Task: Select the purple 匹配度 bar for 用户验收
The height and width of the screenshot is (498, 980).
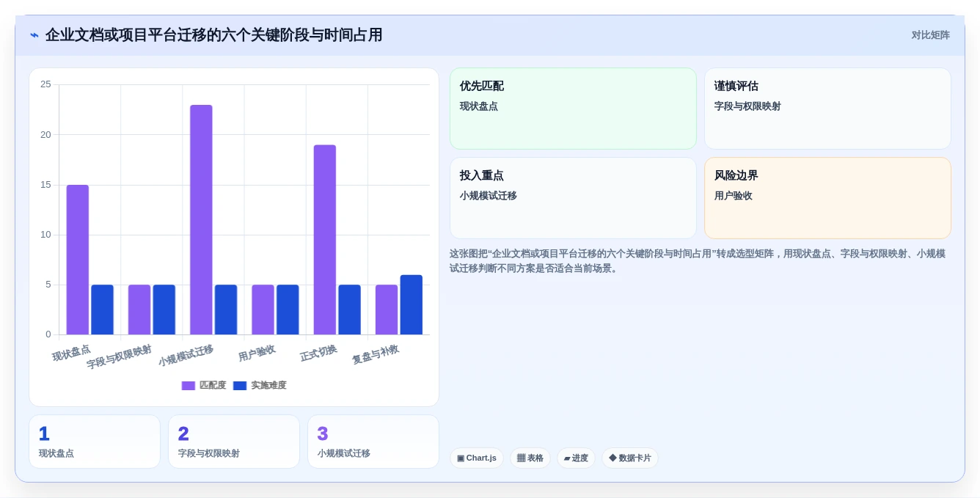Action: coord(263,310)
